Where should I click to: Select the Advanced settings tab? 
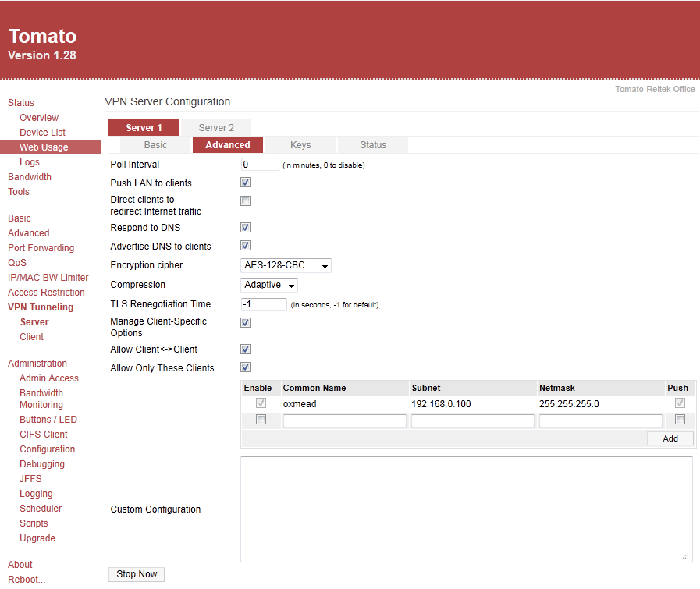(x=228, y=145)
